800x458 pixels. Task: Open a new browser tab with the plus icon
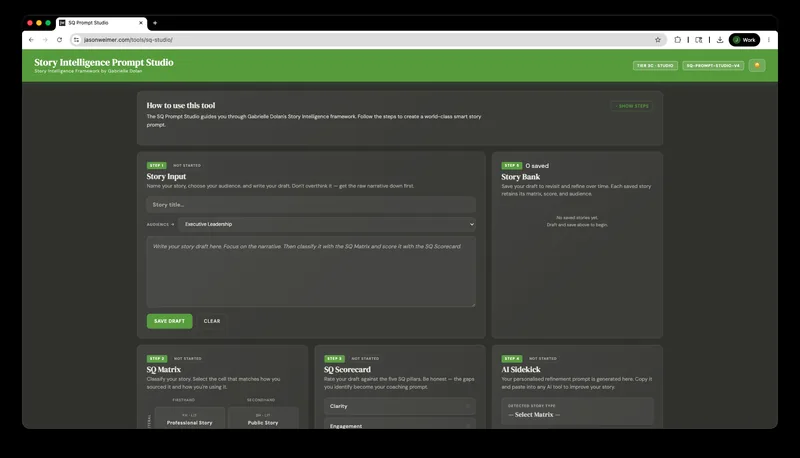tap(155, 23)
